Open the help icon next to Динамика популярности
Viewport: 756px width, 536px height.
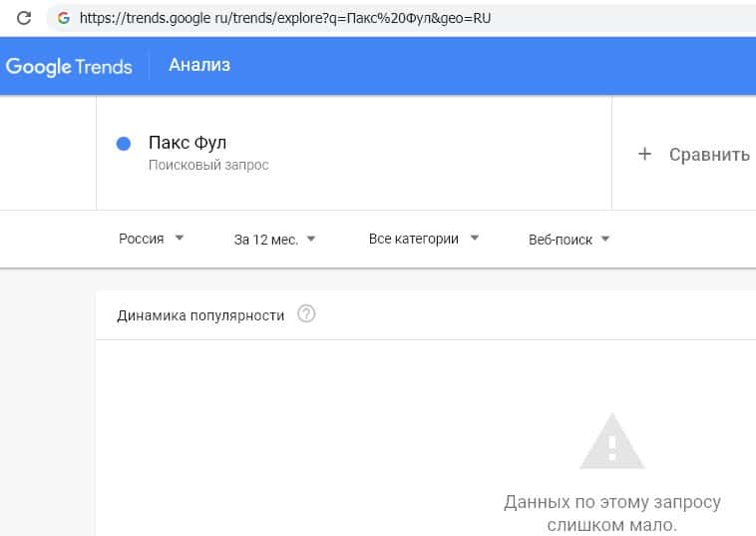[x=306, y=314]
